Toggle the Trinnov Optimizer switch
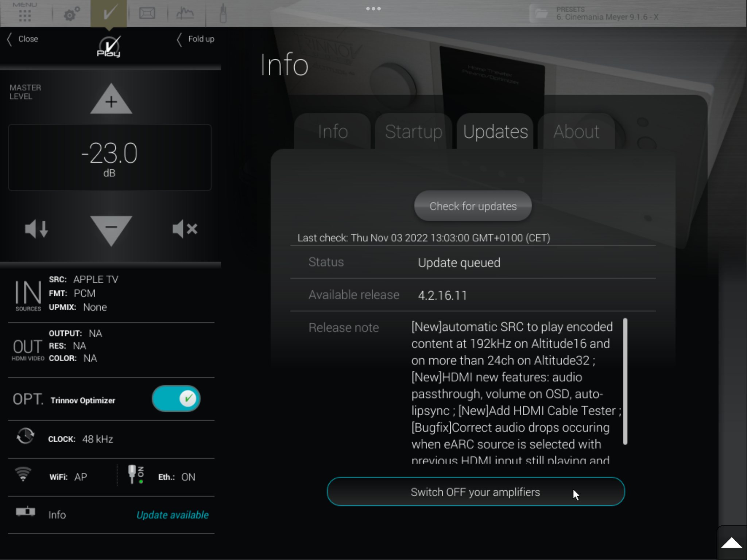747x560 pixels. coord(176,398)
